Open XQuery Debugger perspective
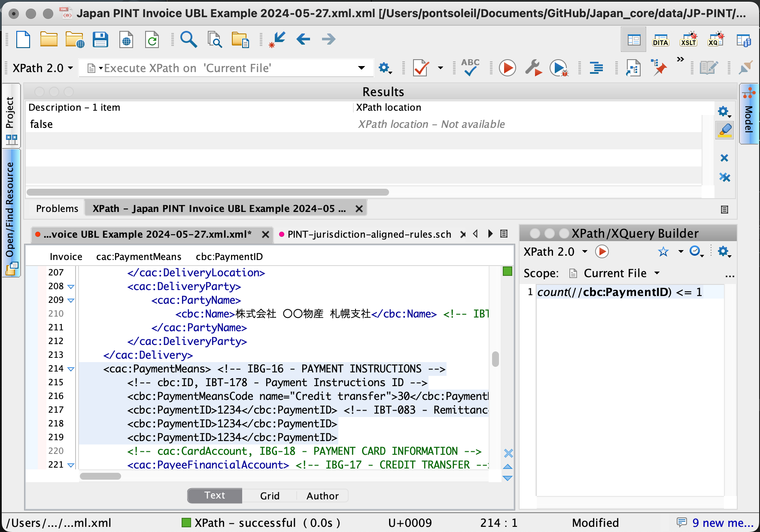Screen dimensions: 760x532 (x=716, y=39)
